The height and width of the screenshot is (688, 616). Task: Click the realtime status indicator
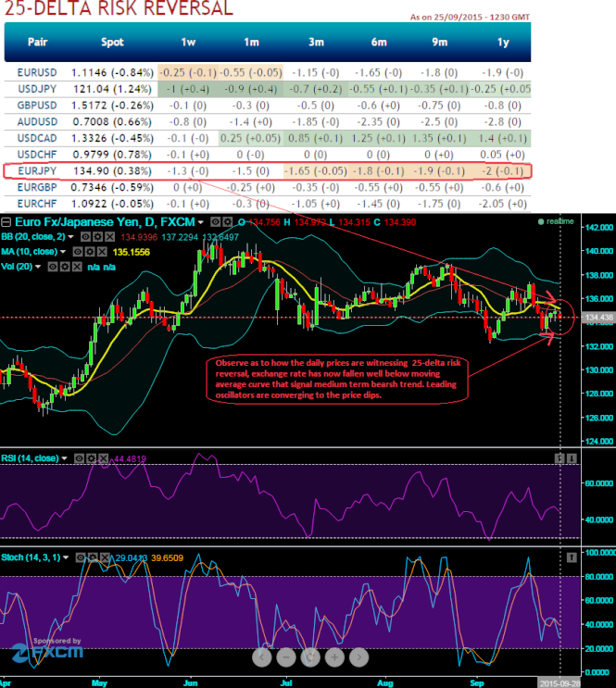tap(556, 221)
